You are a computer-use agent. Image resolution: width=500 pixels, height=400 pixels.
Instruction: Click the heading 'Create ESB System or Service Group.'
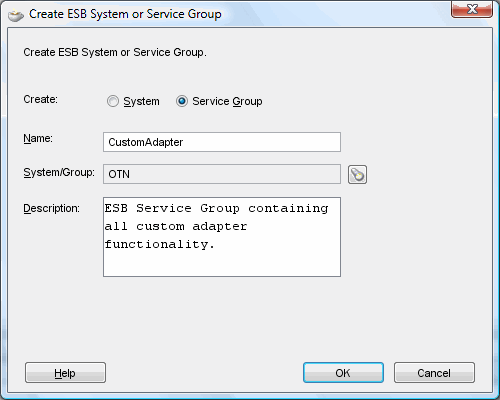point(115,52)
